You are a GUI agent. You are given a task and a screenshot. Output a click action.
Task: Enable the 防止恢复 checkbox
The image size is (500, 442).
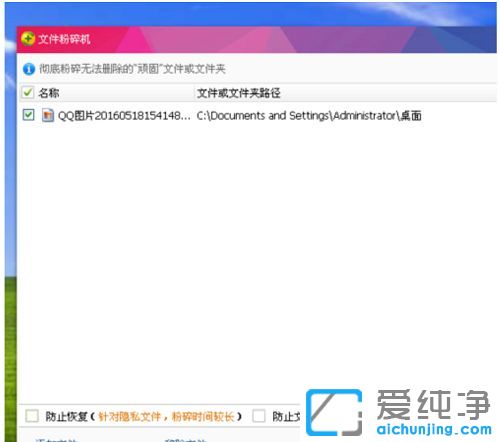click(32, 416)
